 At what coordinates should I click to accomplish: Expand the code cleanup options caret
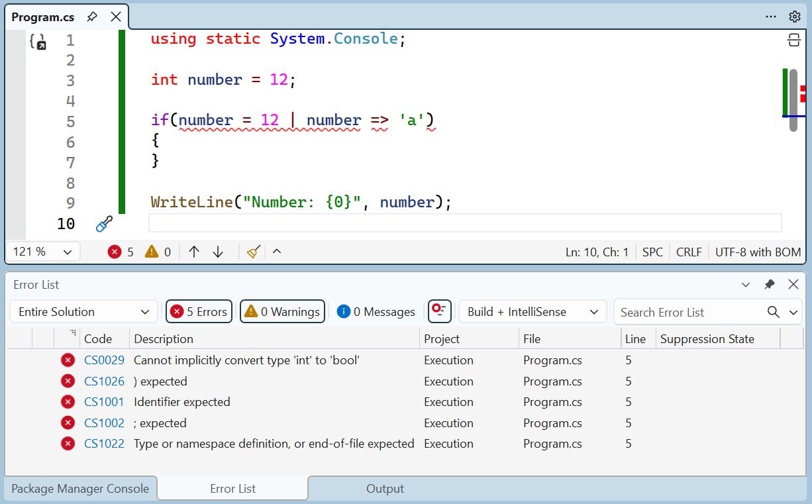pos(277,251)
